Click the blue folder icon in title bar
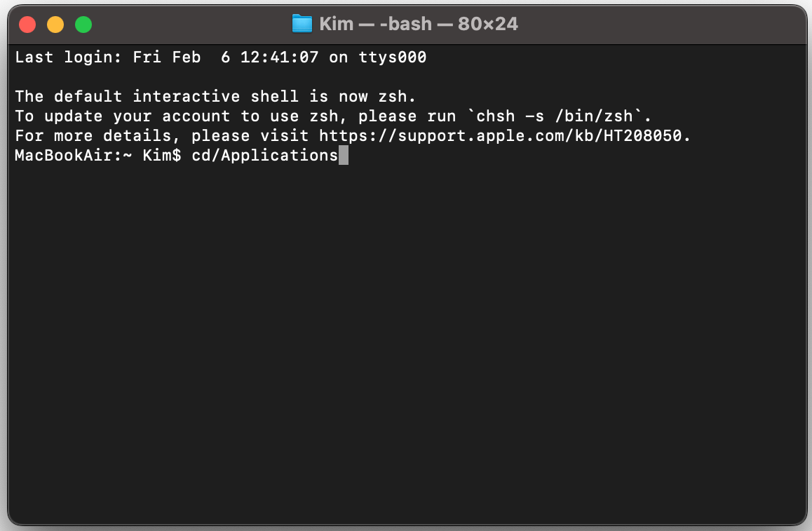This screenshot has width=812, height=531. tap(302, 24)
